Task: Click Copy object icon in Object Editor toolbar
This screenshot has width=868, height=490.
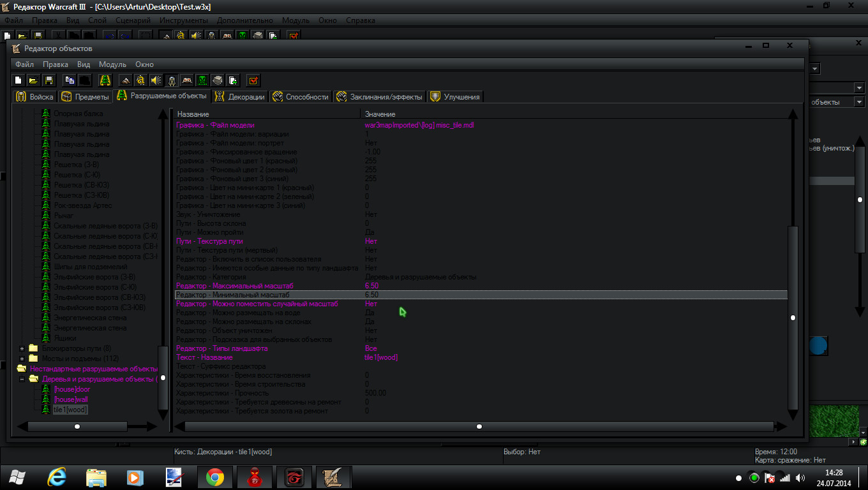Action: point(70,80)
